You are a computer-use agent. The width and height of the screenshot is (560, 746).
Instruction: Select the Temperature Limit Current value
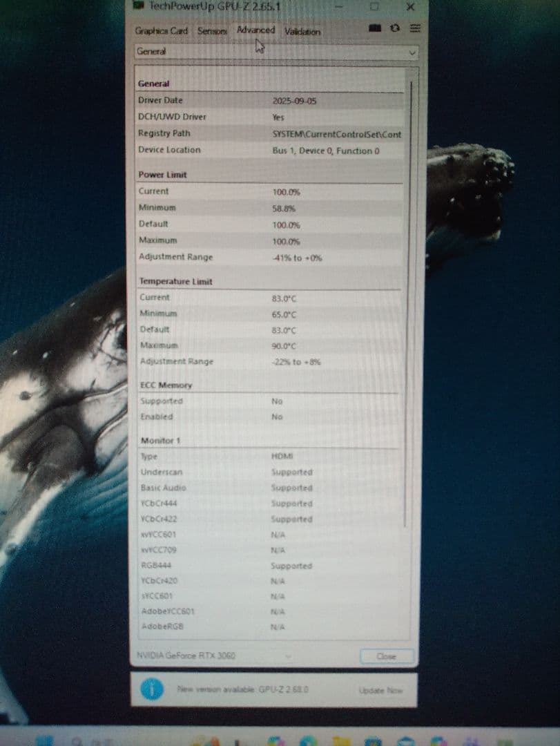[284, 298]
